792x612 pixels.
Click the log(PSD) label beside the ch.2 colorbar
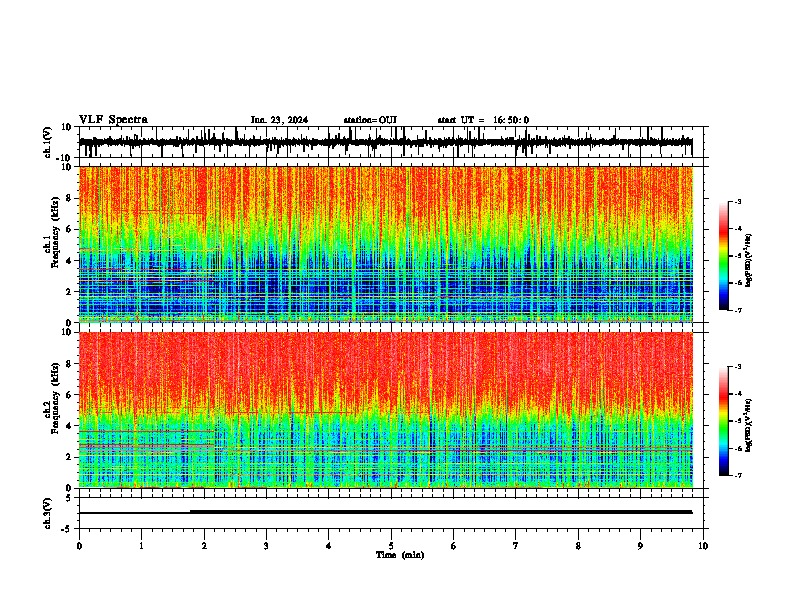pyautogui.click(x=749, y=425)
